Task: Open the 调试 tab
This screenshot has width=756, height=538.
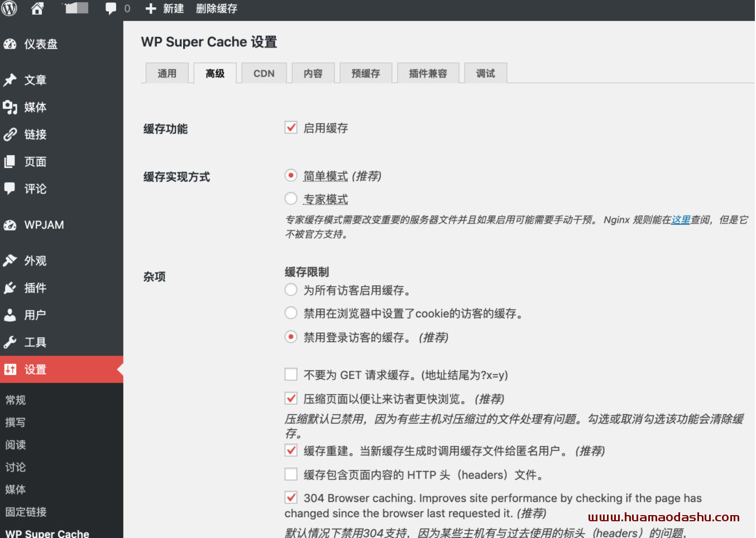Action: click(486, 73)
